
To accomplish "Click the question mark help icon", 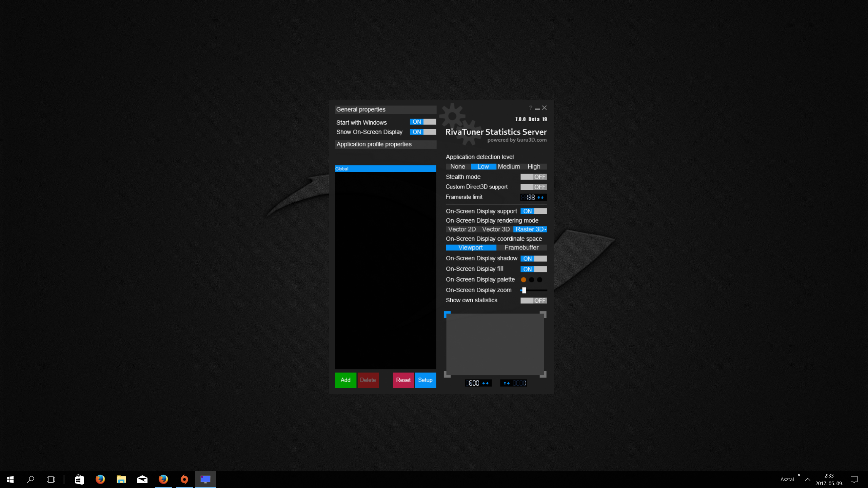I will [x=531, y=108].
